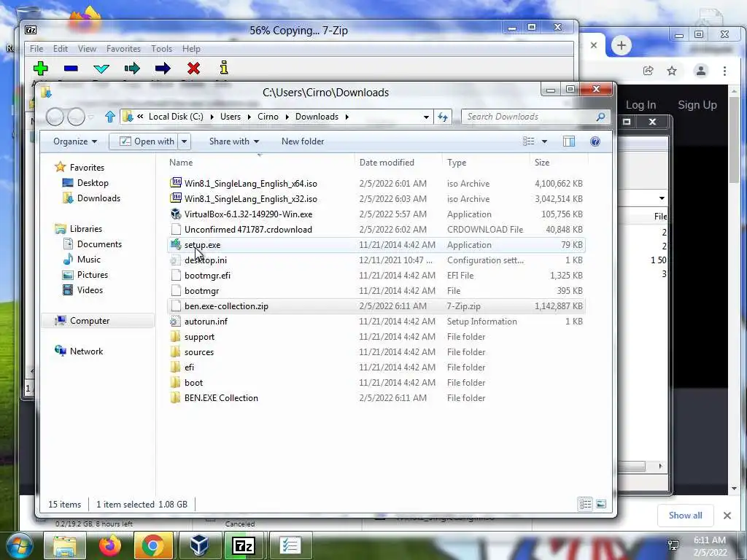The image size is (747, 560).
Task: Toggle the preview pane icon
Action: click(x=569, y=141)
